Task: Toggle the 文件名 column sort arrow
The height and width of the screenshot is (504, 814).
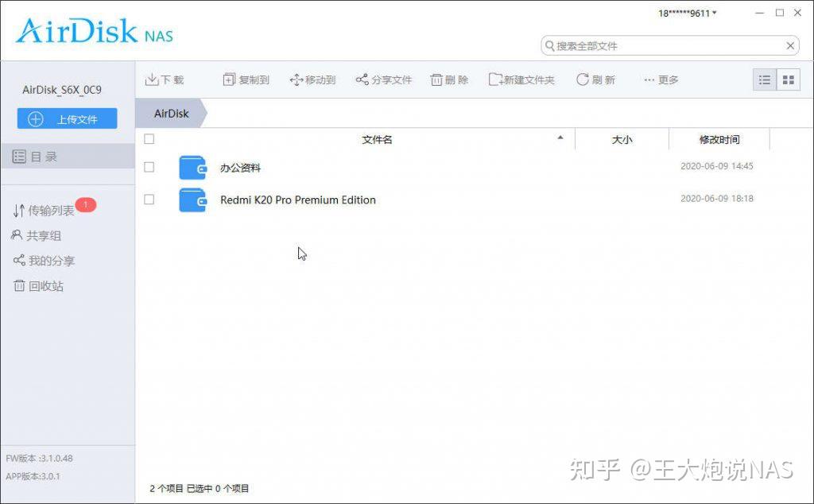Action: (562, 138)
